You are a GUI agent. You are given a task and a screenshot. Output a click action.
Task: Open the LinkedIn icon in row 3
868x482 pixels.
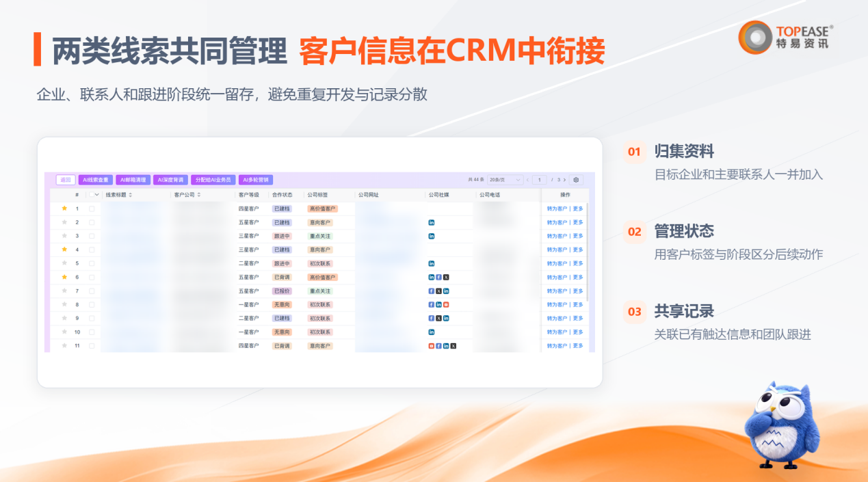[432, 236]
